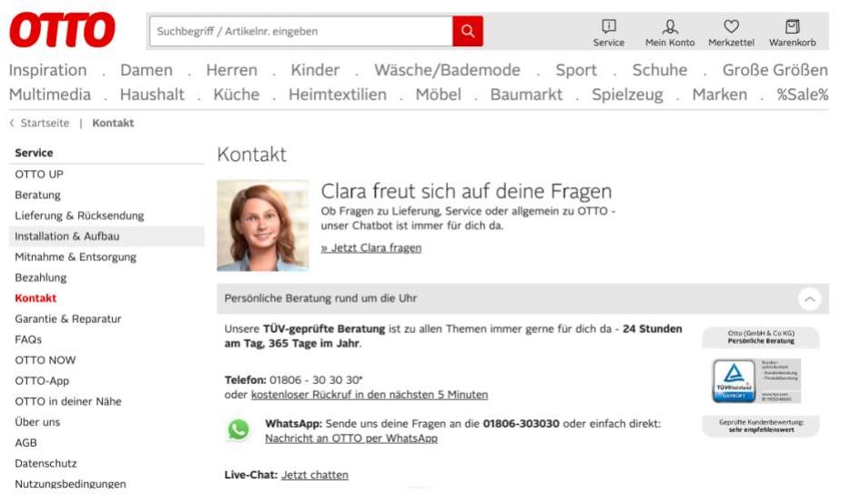The width and height of the screenshot is (841, 504).
Task: Open the Marken category
Action: [719, 95]
